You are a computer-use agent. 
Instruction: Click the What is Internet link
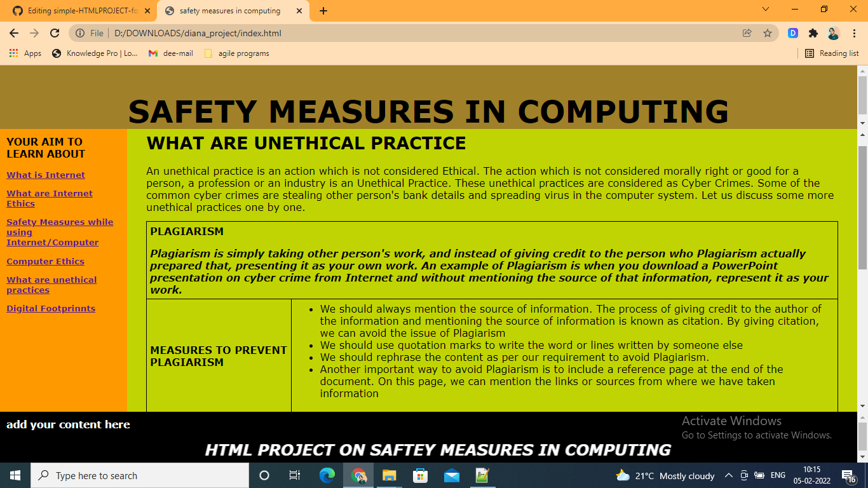(45, 175)
